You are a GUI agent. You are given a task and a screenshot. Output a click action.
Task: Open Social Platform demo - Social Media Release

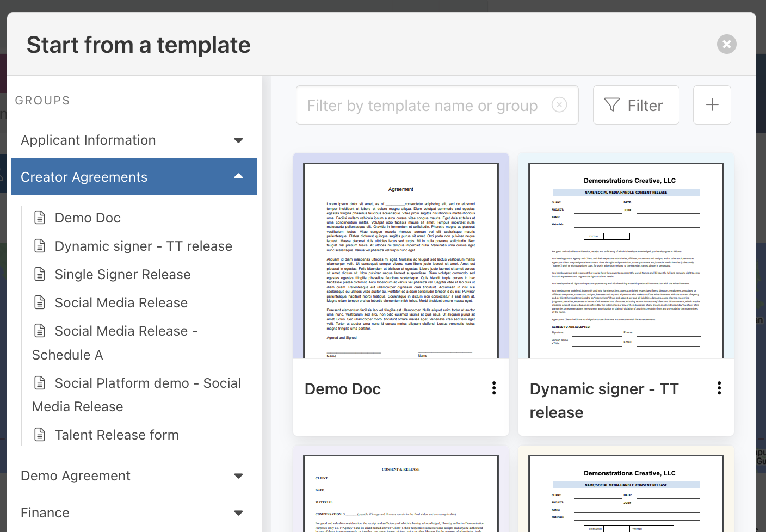click(137, 394)
